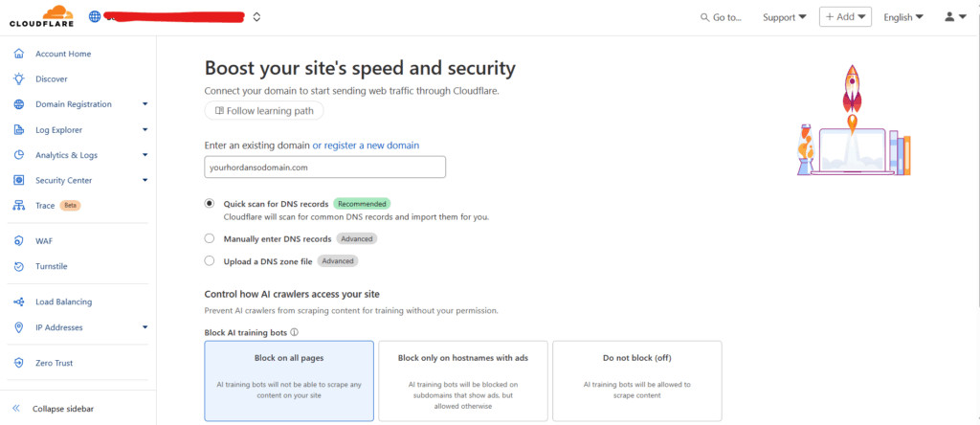Choose Block on all pages card

[289, 381]
